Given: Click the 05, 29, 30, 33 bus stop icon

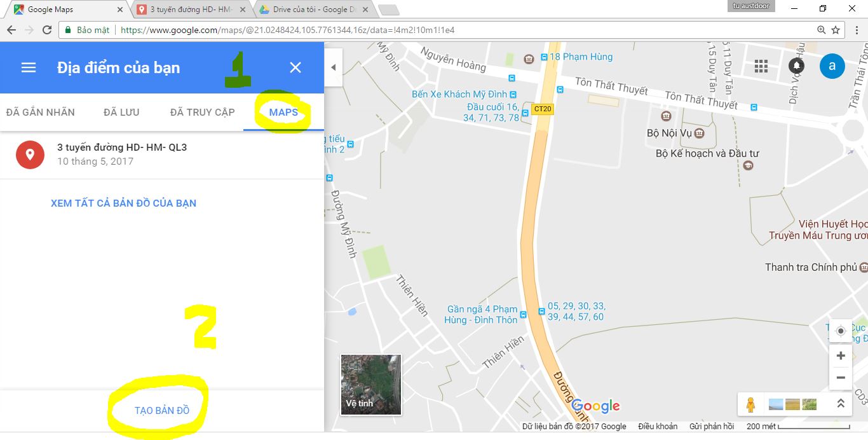Looking at the screenshot, I should [541, 312].
